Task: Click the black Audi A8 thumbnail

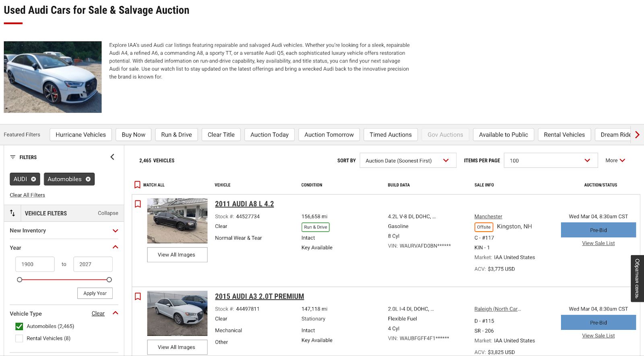Action: pos(178,221)
